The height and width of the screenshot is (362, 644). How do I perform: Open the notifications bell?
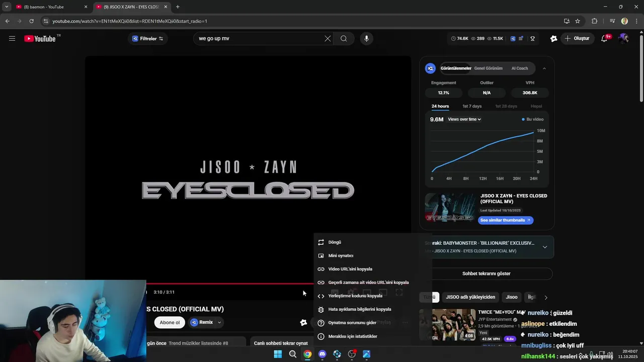[x=604, y=38]
